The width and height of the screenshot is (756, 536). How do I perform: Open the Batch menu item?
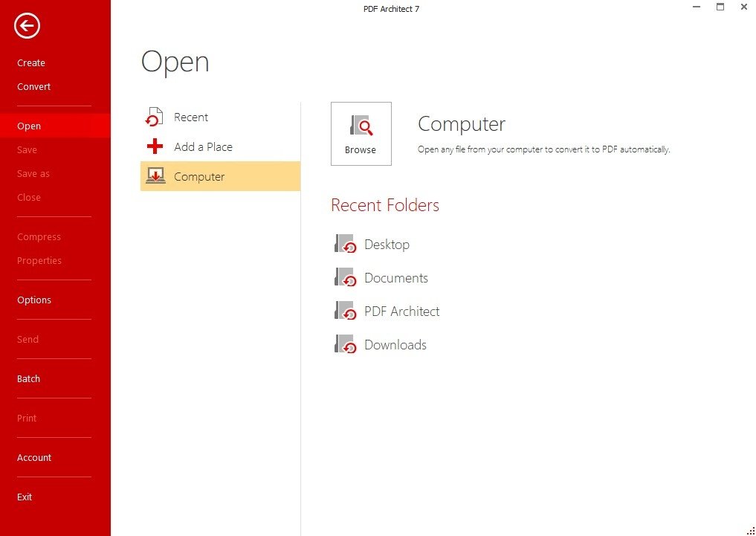pos(28,379)
